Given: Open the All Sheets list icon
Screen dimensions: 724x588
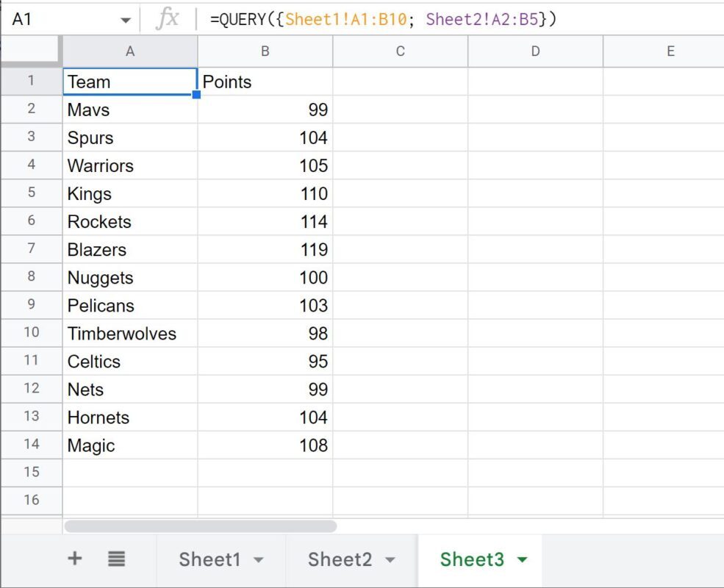Looking at the screenshot, I should (x=116, y=559).
